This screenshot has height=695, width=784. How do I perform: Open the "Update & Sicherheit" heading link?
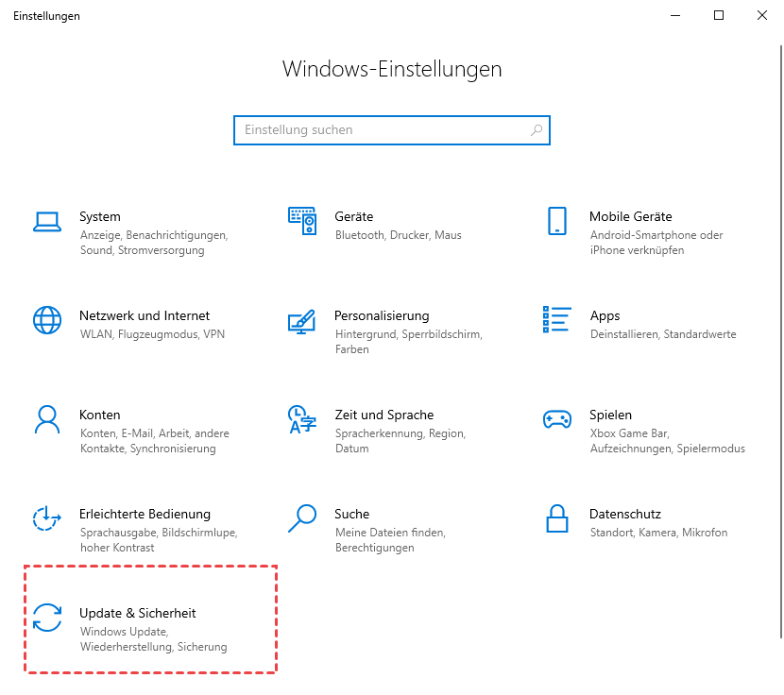tap(138, 614)
